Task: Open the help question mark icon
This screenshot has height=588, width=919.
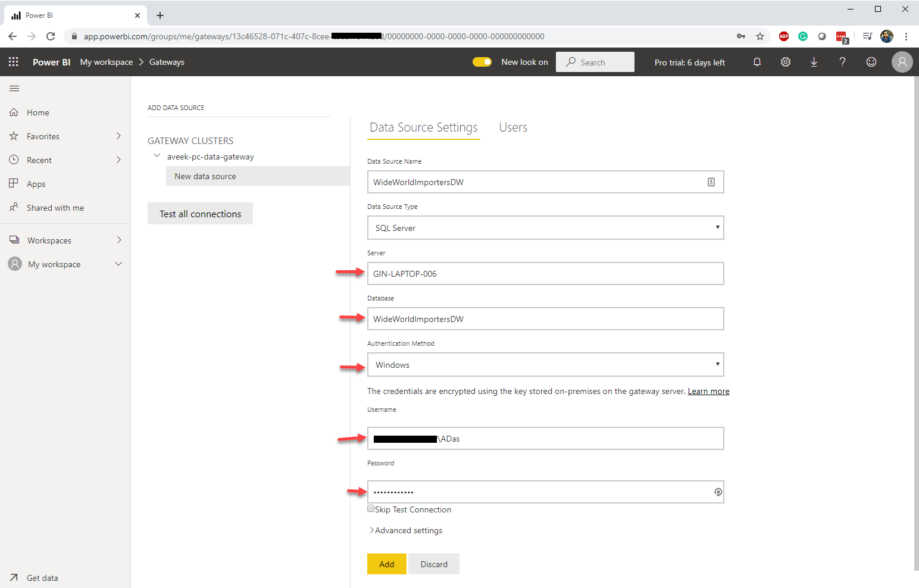Action: 842,62
